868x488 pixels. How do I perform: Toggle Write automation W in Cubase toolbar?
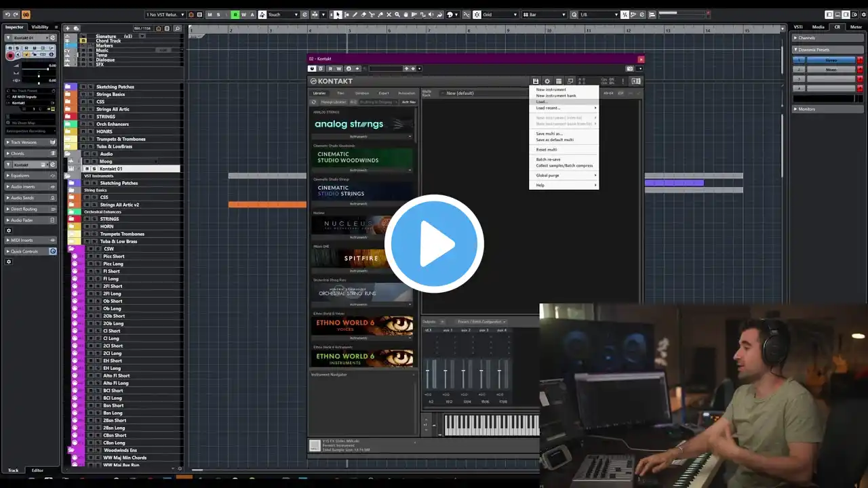(244, 14)
